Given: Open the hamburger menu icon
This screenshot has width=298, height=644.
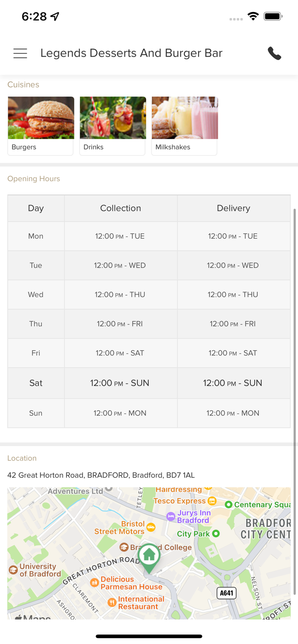Looking at the screenshot, I should point(20,53).
